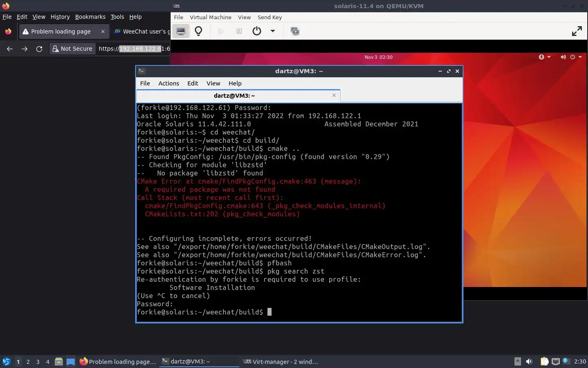The height and width of the screenshot is (368, 588).
Task: Go forward in Firefox
Action: point(24,49)
